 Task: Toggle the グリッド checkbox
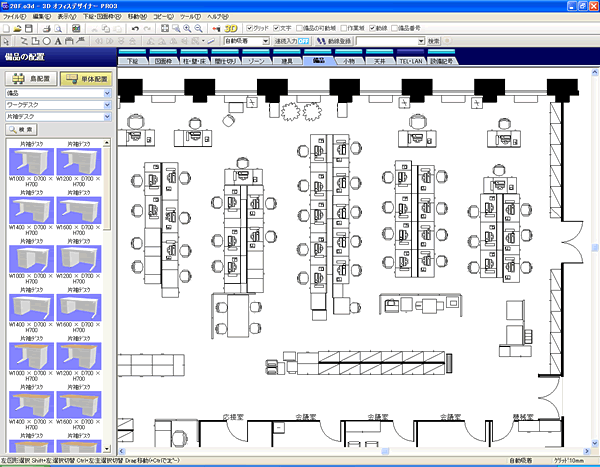tap(250, 29)
